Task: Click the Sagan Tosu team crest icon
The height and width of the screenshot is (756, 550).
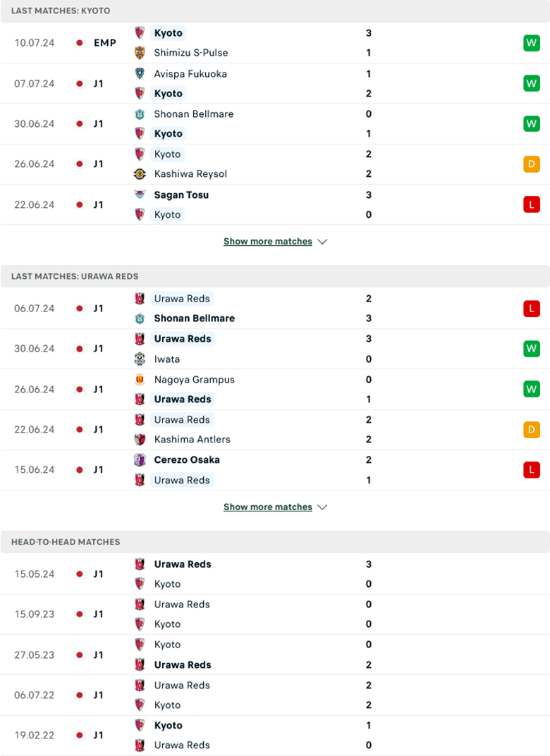Action: (x=140, y=194)
